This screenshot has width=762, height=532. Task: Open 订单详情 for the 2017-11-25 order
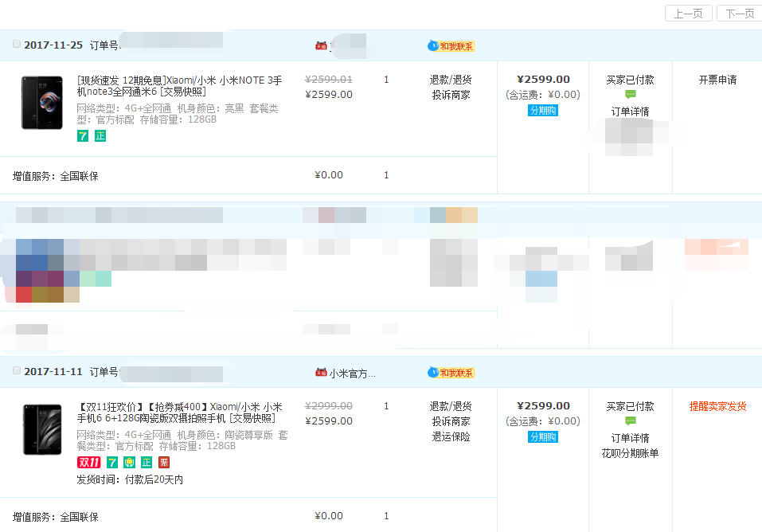click(631, 111)
